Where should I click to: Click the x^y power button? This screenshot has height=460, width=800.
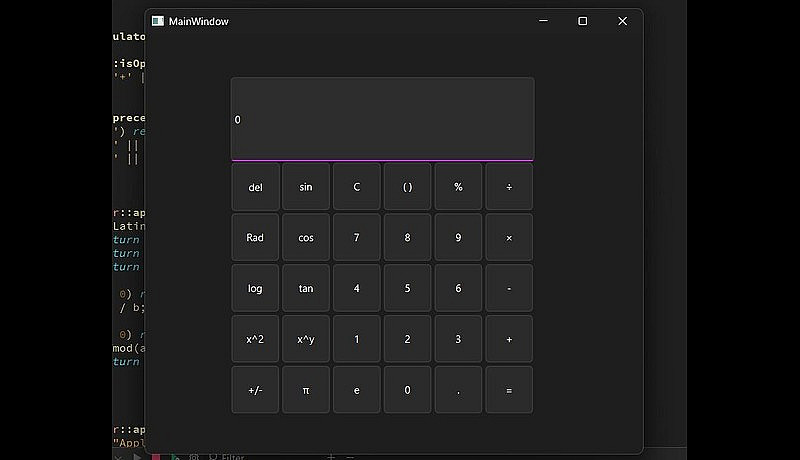tap(306, 339)
